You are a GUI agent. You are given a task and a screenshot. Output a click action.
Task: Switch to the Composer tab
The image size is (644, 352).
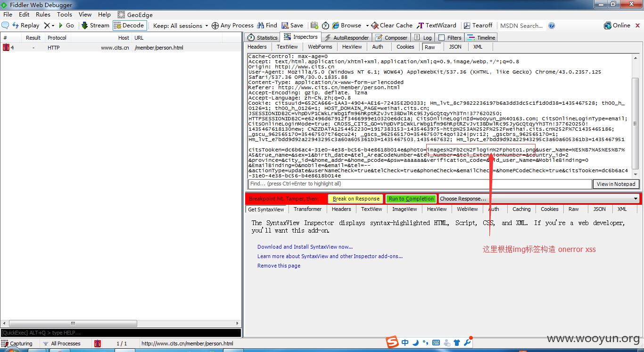click(391, 37)
